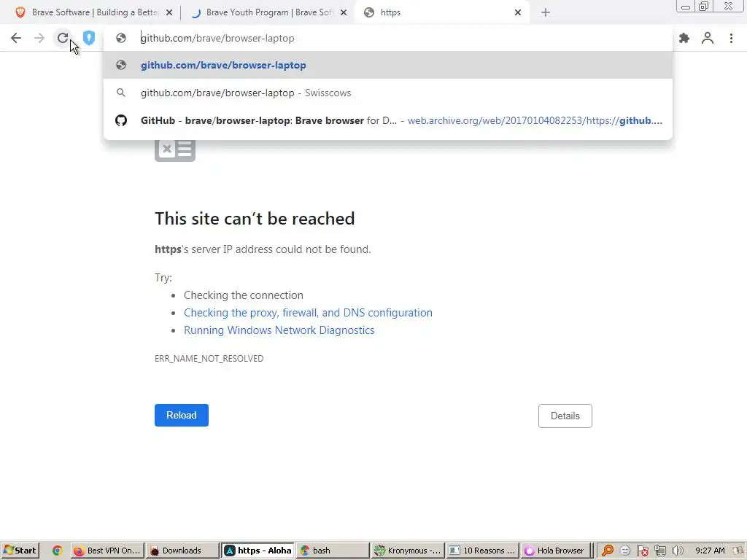Click the forward navigation arrow
747x560 pixels.
(39, 38)
